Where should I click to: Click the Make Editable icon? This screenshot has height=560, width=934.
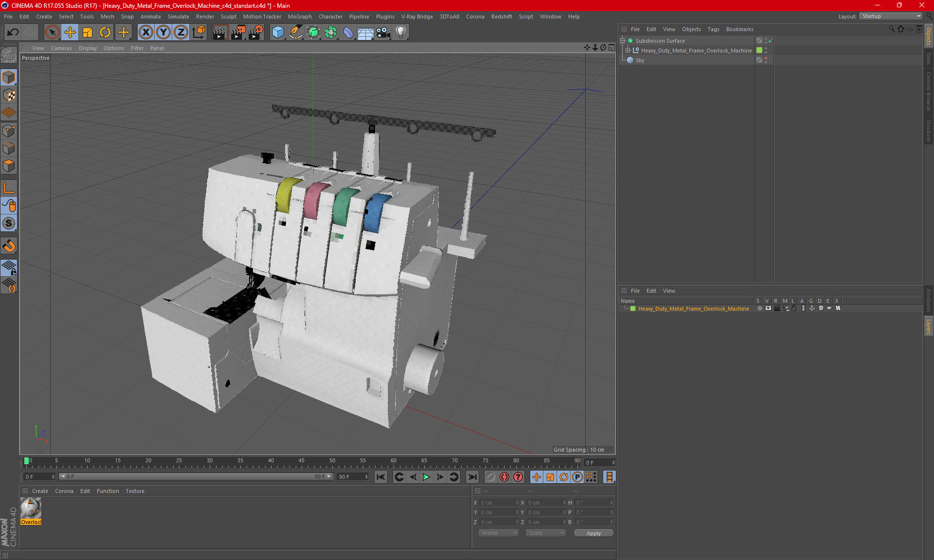click(x=9, y=56)
